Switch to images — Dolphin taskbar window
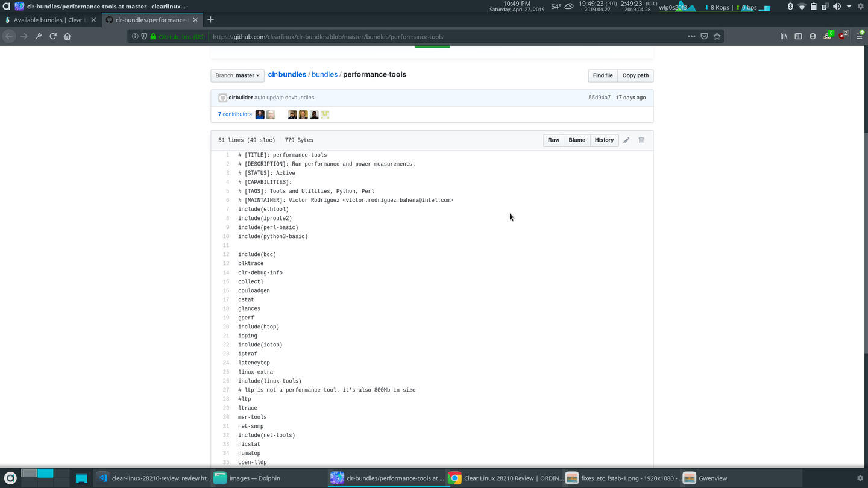Screen dimensions: 868x488 (269, 478)
